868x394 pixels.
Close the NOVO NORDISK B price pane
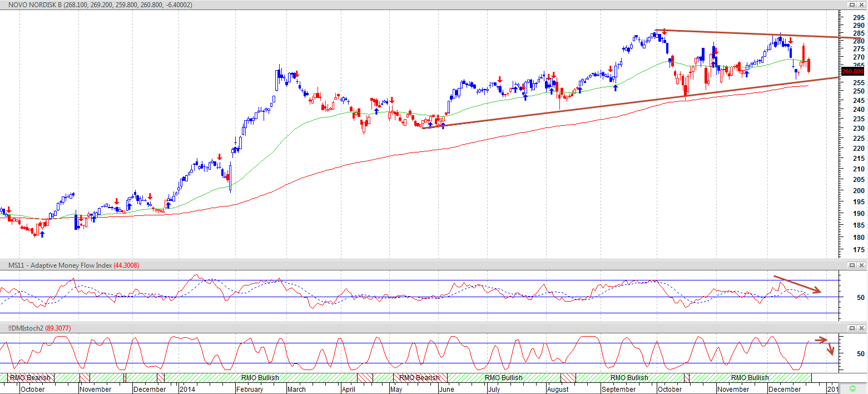(861, 4)
